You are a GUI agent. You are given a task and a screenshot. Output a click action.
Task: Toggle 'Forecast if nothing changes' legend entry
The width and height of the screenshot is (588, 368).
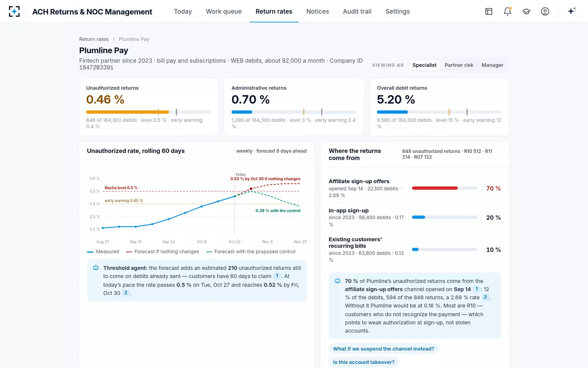click(163, 251)
